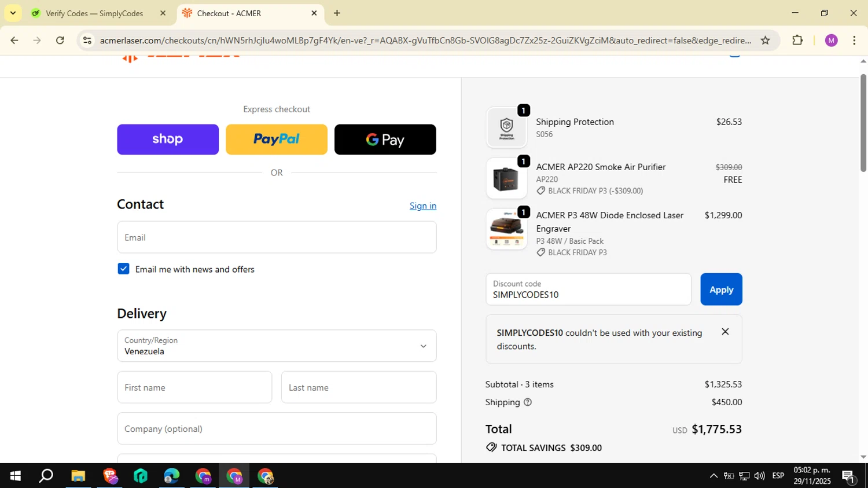Click ACMER P3 Laser Engraver thumbnail

pyautogui.click(x=506, y=229)
